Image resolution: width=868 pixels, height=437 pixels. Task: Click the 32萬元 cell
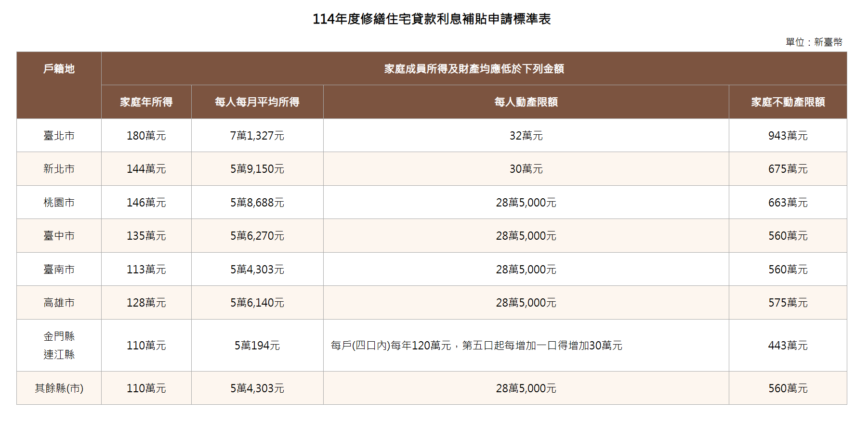tap(526, 136)
